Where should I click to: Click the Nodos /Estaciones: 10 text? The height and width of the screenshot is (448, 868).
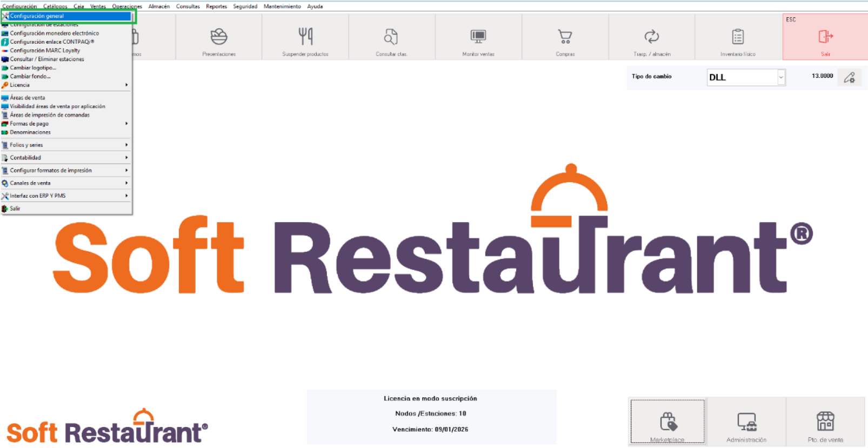coord(430,413)
